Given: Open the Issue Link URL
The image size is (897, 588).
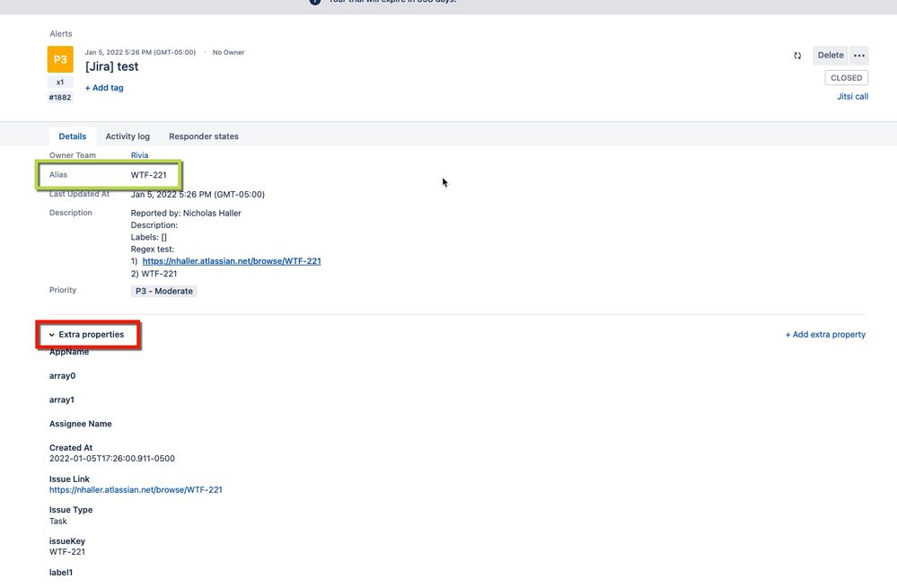Looking at the screenshot, I should click(x=136, y=489).
